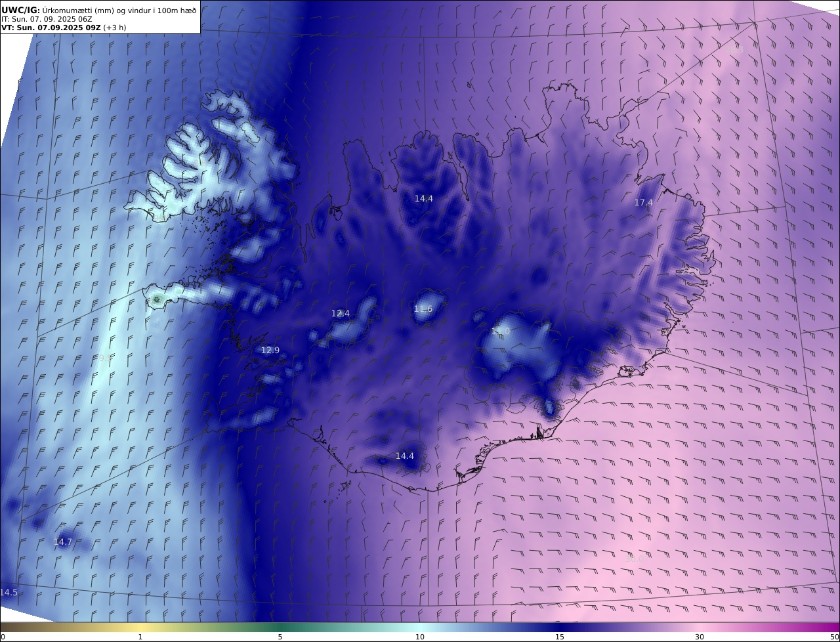
Task: Click the faint 30.0 value label over the sea
Action: (x=634, y=559)
